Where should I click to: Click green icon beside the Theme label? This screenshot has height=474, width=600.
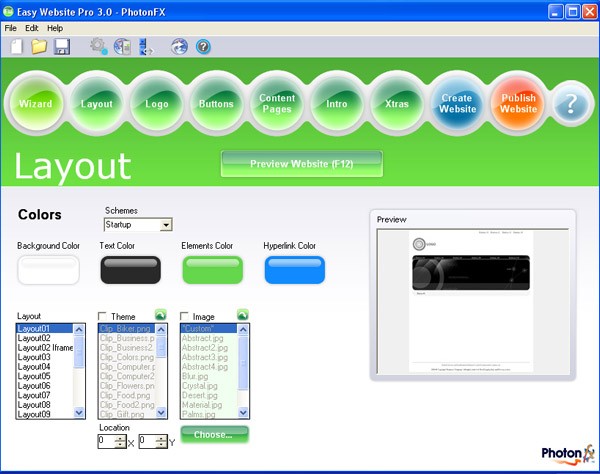(160, 316)
